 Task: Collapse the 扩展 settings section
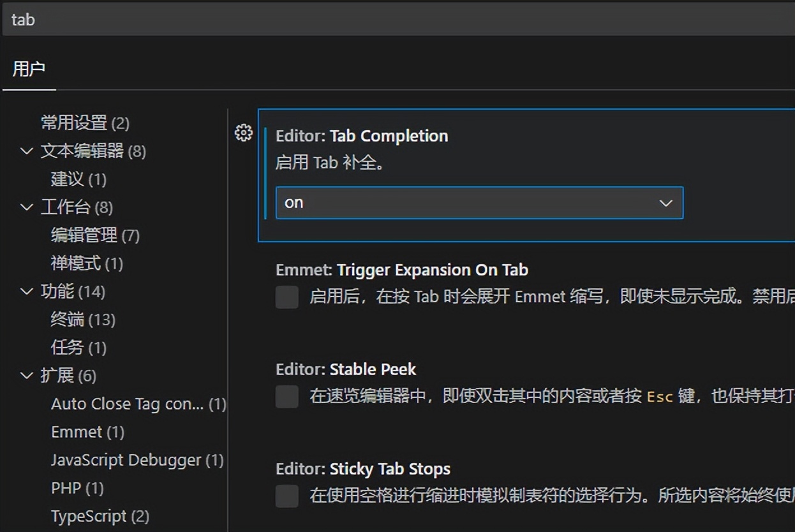click(26, 376)
